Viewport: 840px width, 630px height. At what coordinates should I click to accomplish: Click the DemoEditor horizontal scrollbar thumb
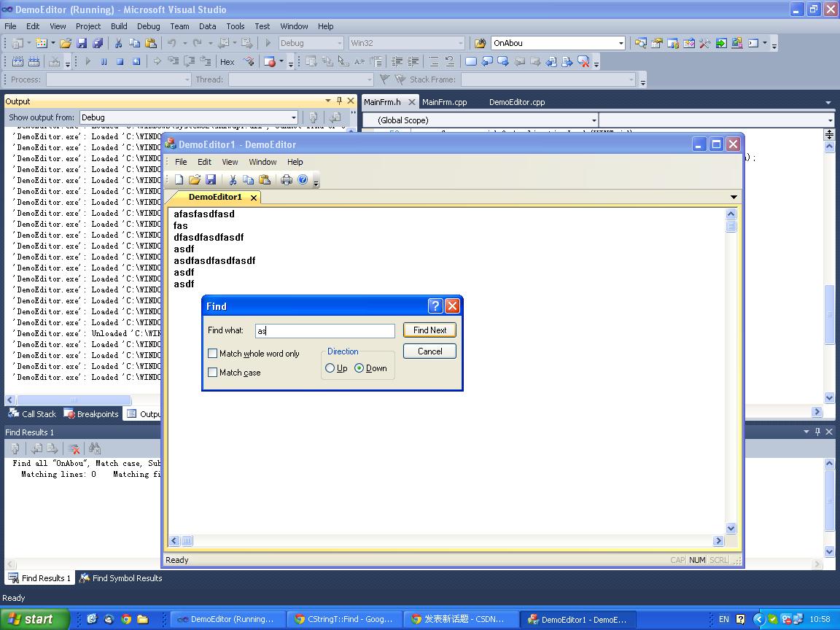point(187,541)
